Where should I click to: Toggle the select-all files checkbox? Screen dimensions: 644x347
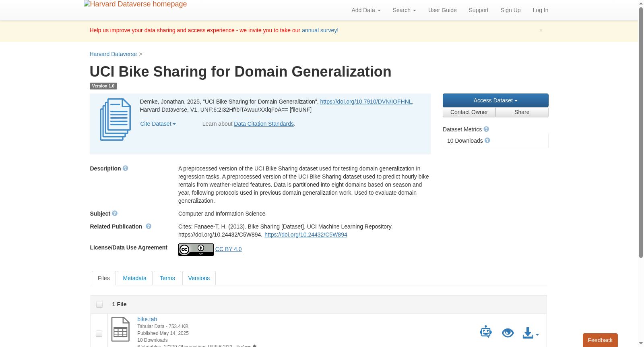click(x=99, y=304)
